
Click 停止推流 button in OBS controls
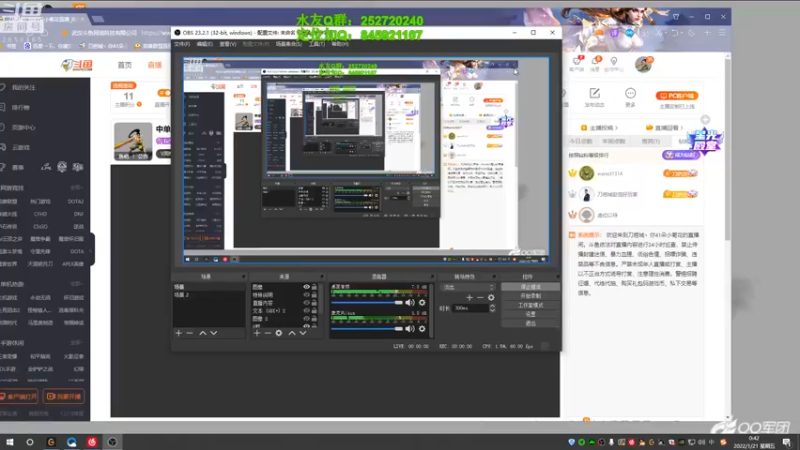click(x=531, y=287)
